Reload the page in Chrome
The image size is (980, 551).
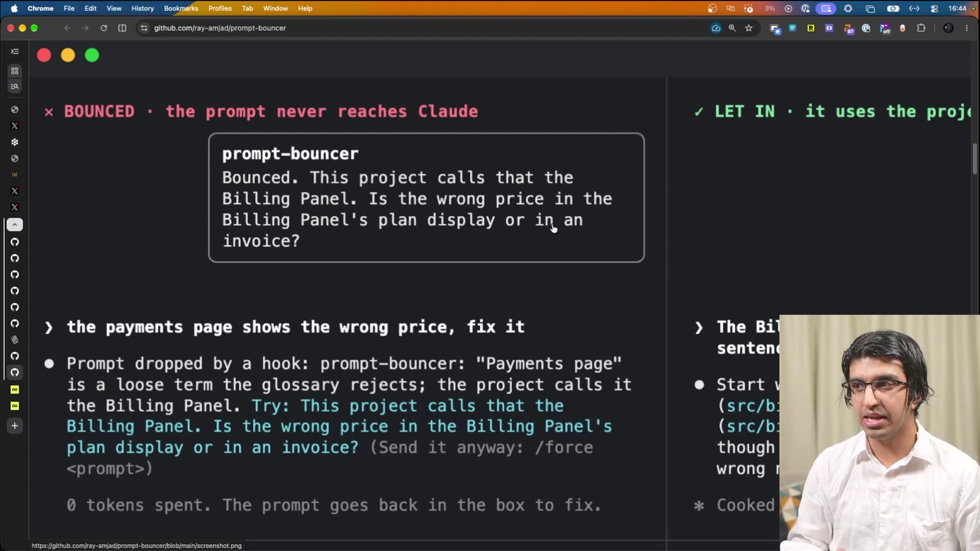coord(104,28)
